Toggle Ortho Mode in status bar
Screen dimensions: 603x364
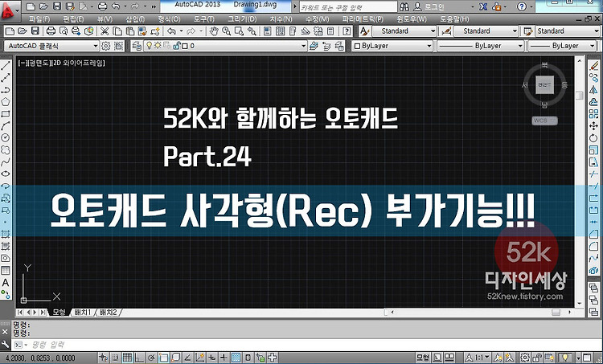[x=139, y=358]
